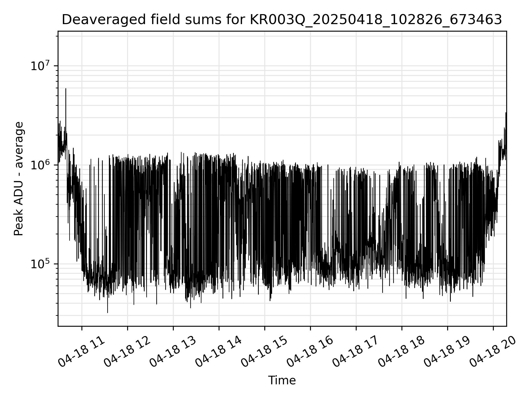Click the '04-18 17' x-axis tick label
532x399 pixels.
tap(356, 352)
